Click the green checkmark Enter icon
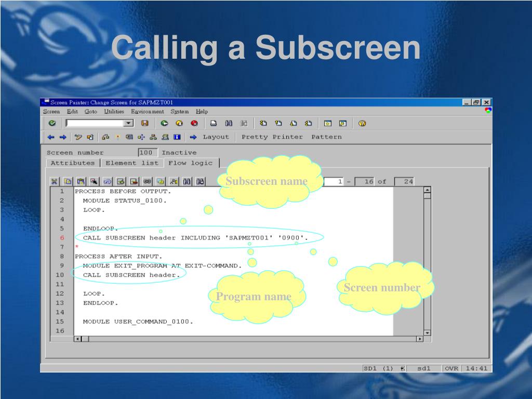Screen dimensions: 532x399 coord(52,123)
